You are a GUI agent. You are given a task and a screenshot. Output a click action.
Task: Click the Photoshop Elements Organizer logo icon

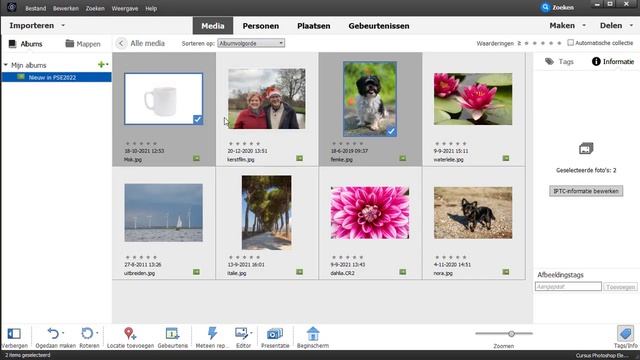coord(11,7)
